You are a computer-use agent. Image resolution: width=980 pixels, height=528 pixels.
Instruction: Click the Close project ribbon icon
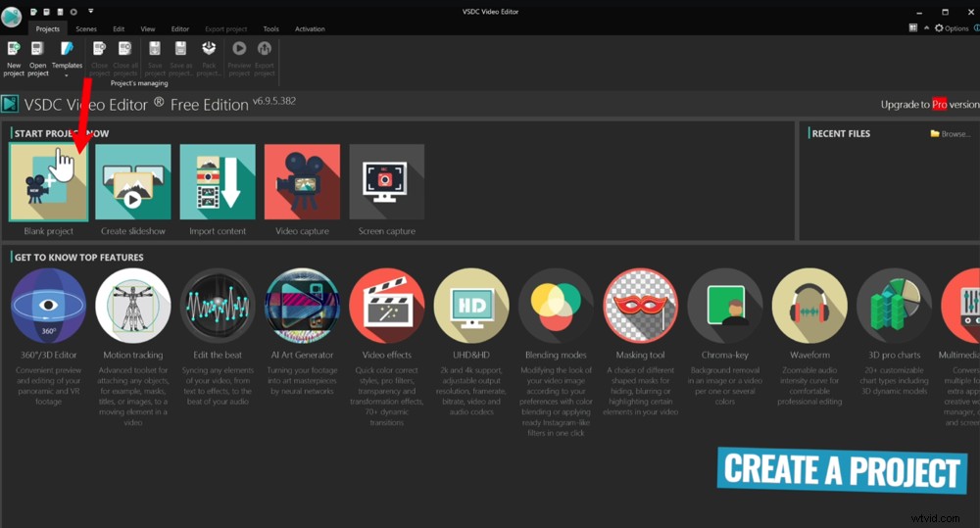pos(99,49)
